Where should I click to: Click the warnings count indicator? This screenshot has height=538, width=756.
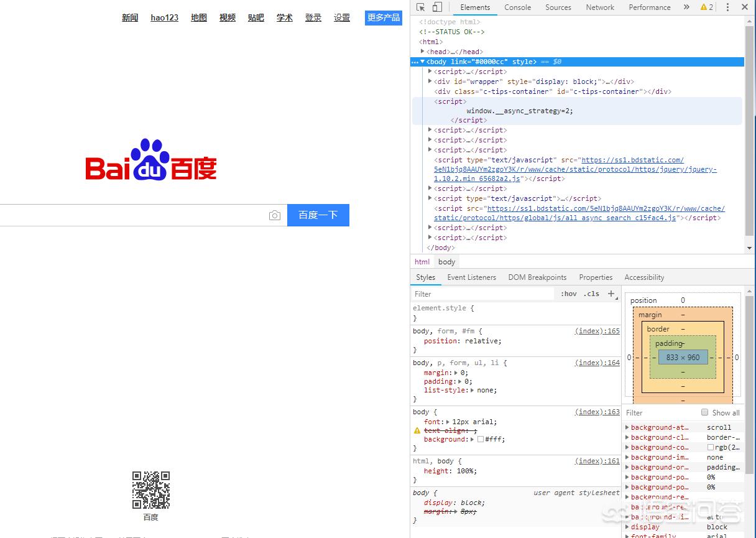coord(707,7)
